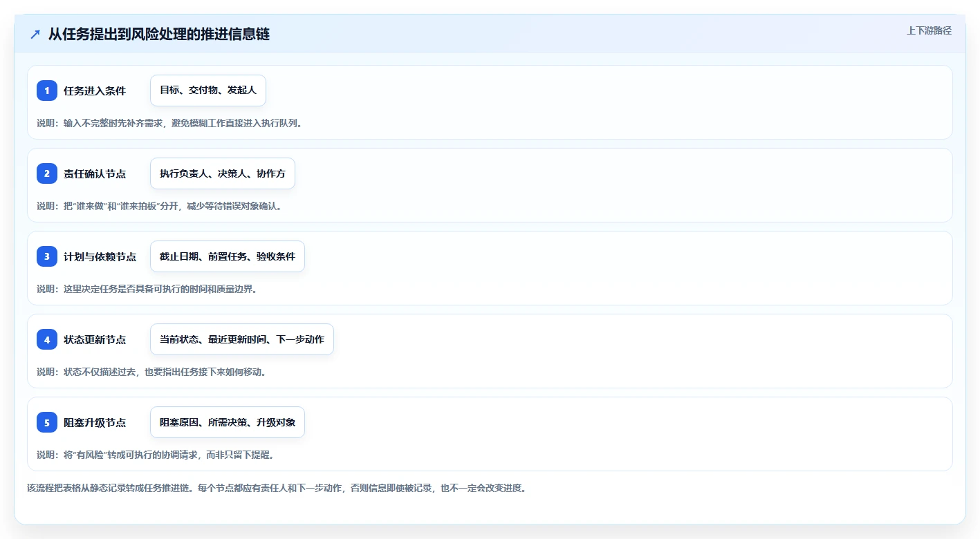Click the 阻塞升级节点 step title
Viewport: 980px width, 539px height.
pyautogui.click(x=95, y=423)
